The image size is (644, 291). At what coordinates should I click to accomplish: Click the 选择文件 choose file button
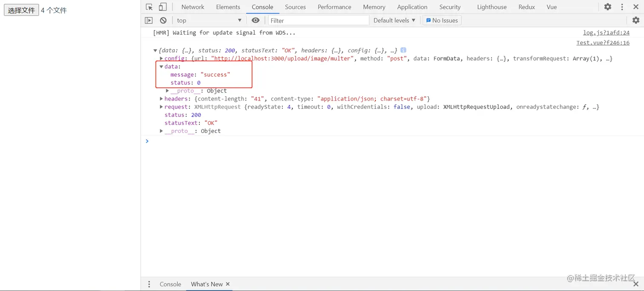point(21,10)
